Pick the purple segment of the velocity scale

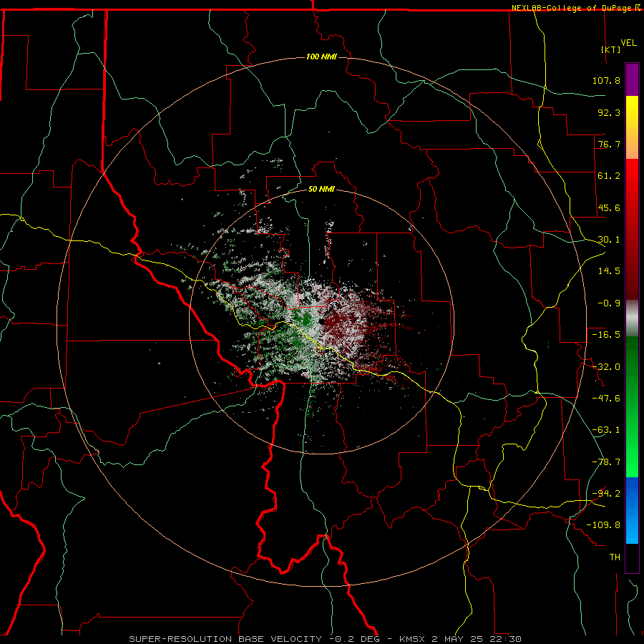click(x=632, y=79)
